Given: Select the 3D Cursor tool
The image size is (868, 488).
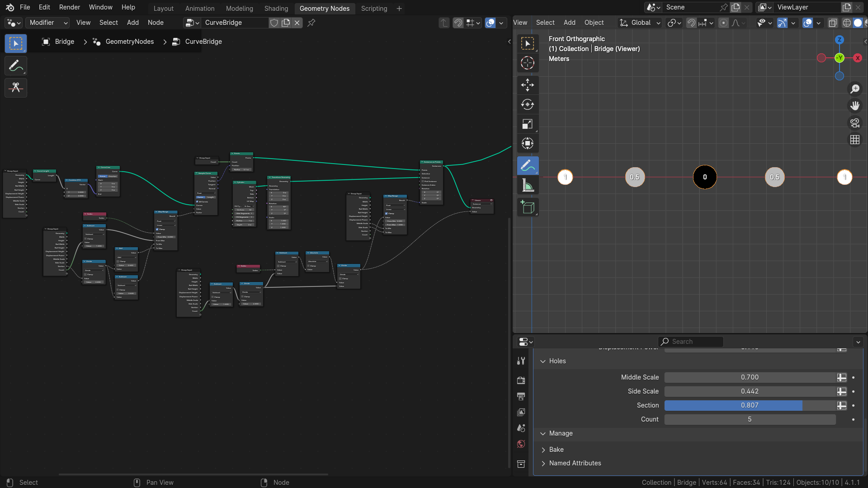Looking at the screenshot, I should point(528,63).
